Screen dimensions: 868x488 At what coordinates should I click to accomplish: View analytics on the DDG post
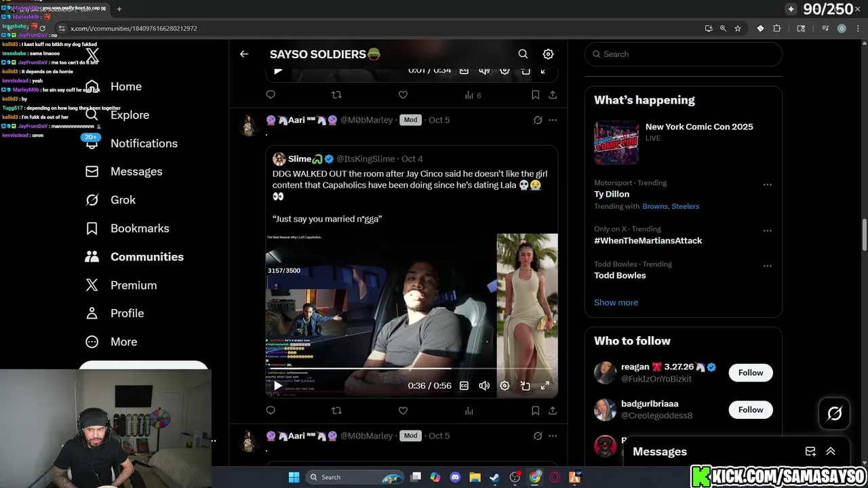pyautogui.click(x=469, y=411)
